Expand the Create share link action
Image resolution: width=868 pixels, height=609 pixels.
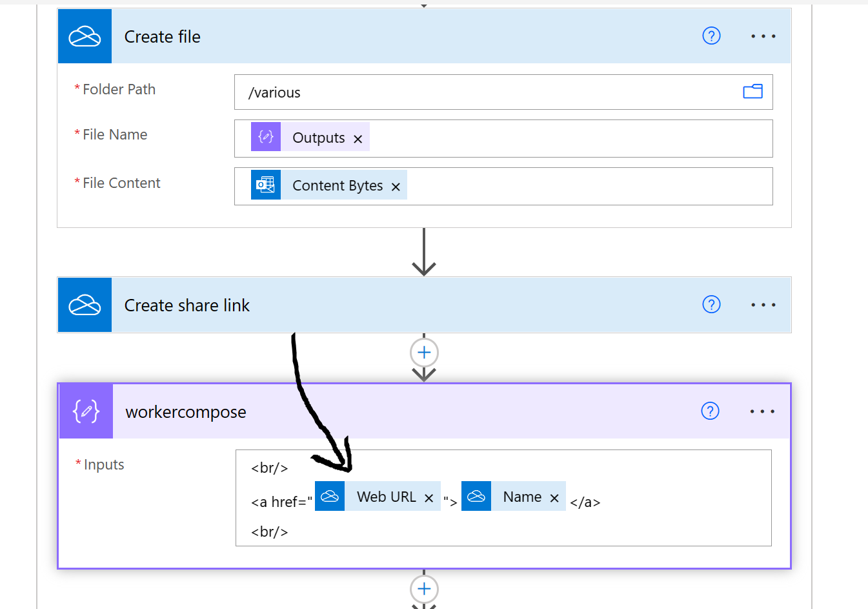coord(425,305)
